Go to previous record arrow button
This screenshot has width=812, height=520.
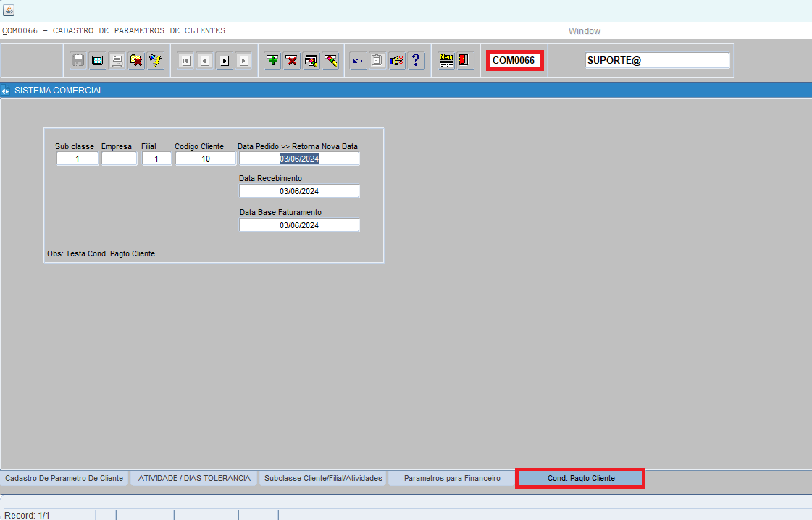(205, 61)
